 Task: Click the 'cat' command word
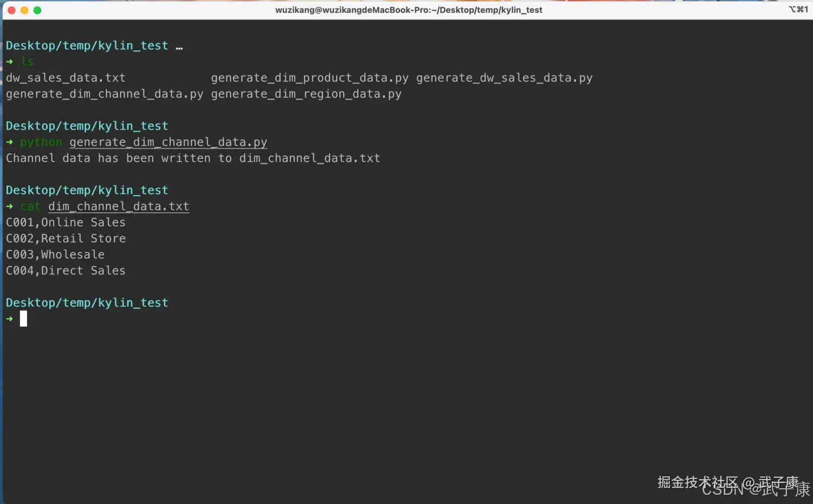pyautogui.click(x=30, y=206)
